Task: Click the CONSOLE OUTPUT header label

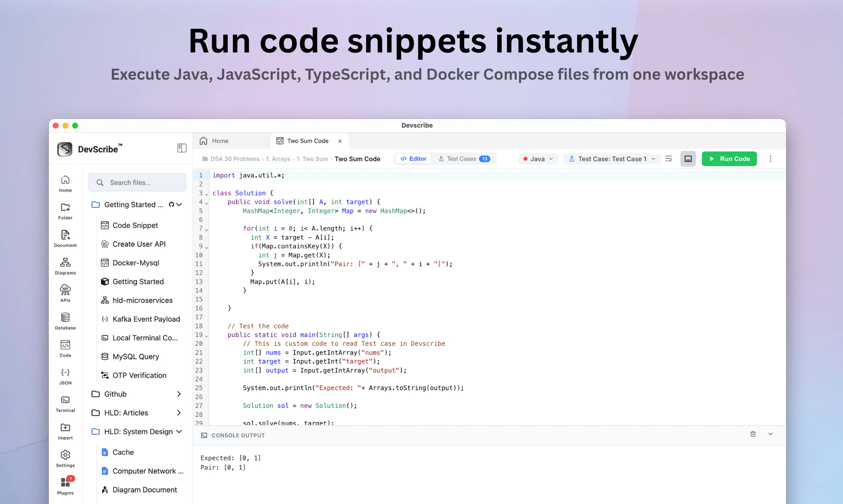Action: click(x=238, y=435)
